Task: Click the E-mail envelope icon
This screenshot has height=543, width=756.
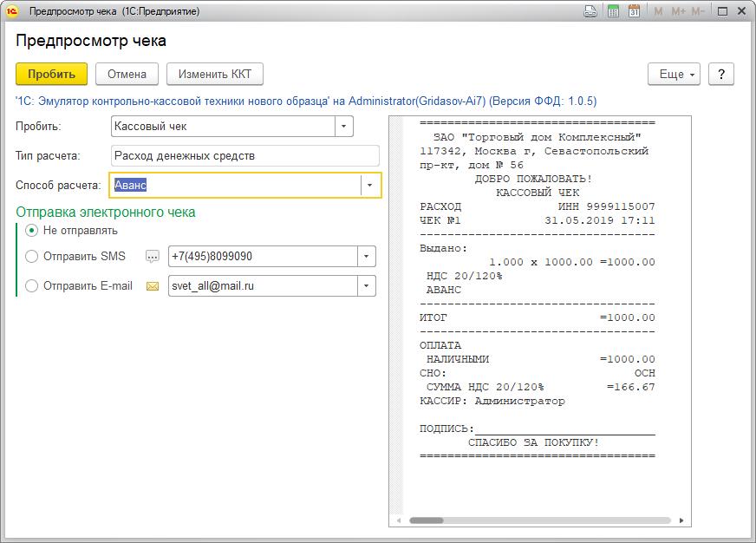Action: click(x=153, y=286)
